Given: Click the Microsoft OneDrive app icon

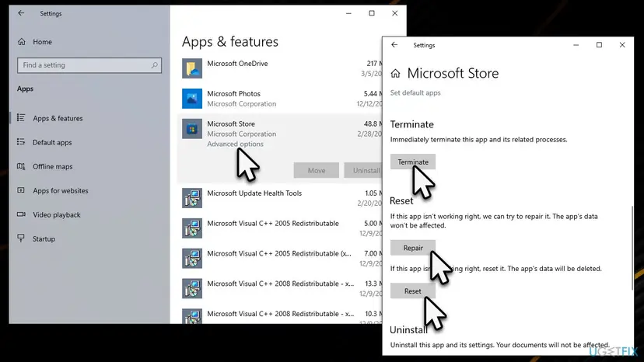Looking at the screenshot, I should (192, 68).
